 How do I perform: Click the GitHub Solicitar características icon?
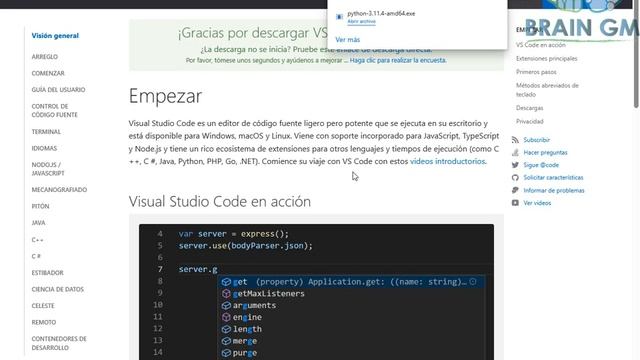point(515,178)
